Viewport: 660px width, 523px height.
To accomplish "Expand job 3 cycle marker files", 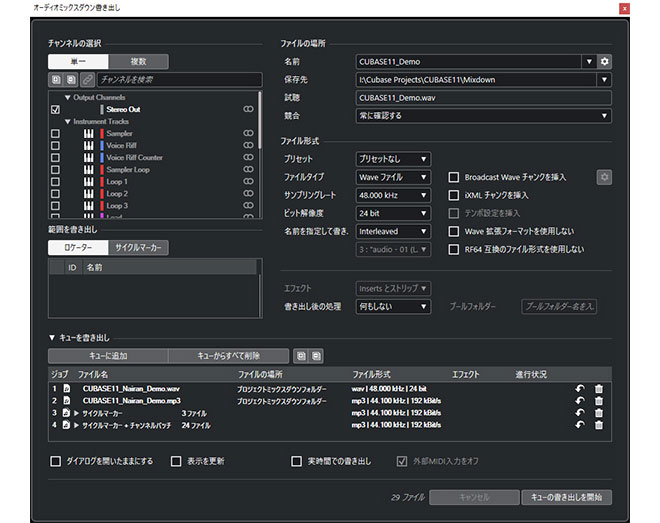I will pyautogui.click(x=76, y=413).
